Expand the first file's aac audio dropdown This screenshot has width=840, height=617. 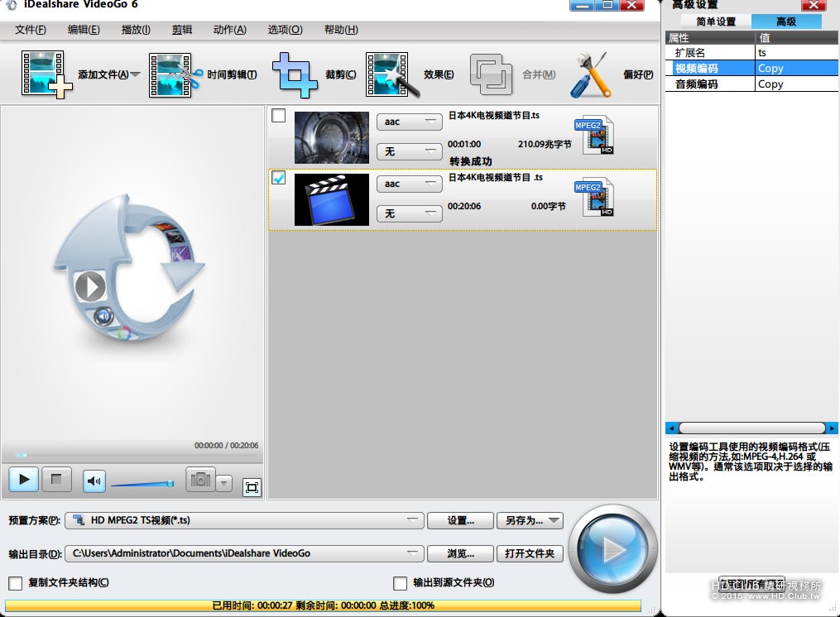[x=410, y=122]
